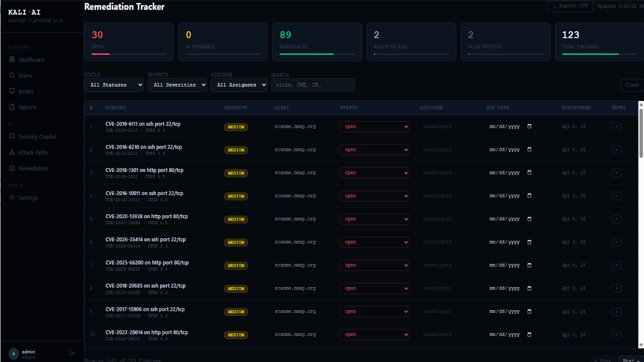
Task: Click the table vertical scrollbar thumb
Action: (x=641, y=133)
